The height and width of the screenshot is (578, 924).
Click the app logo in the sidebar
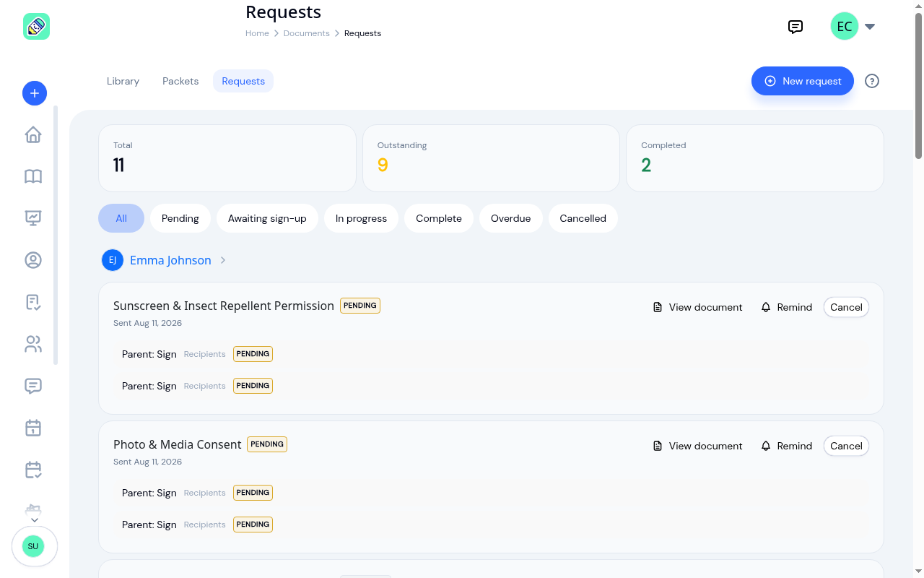coord(36,27)
